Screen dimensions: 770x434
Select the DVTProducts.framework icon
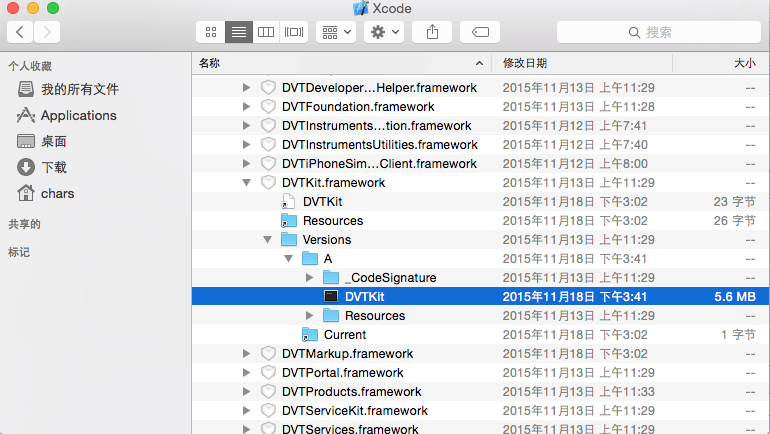click(268, 392)
